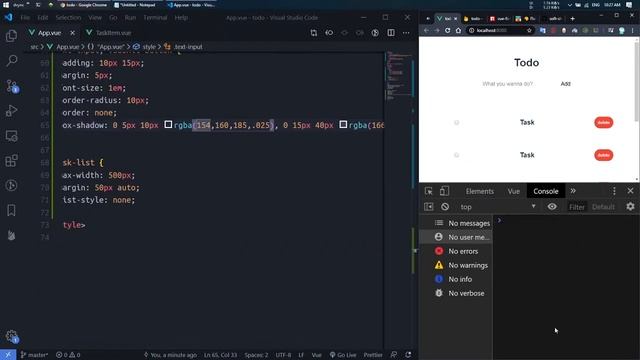The image size is (640, 360).
Task: Open the Manage gear icon in VS Code
Action: coord(11,336)
